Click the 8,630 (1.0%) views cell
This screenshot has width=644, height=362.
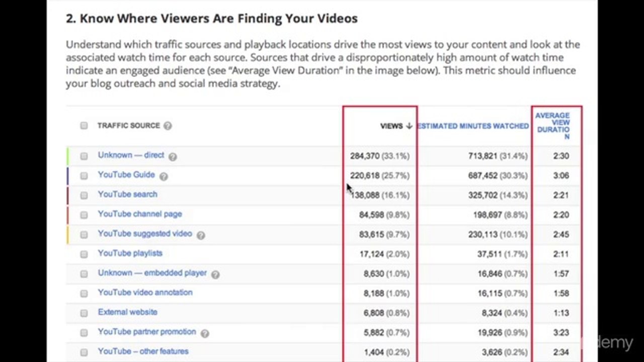click(386, 274)
